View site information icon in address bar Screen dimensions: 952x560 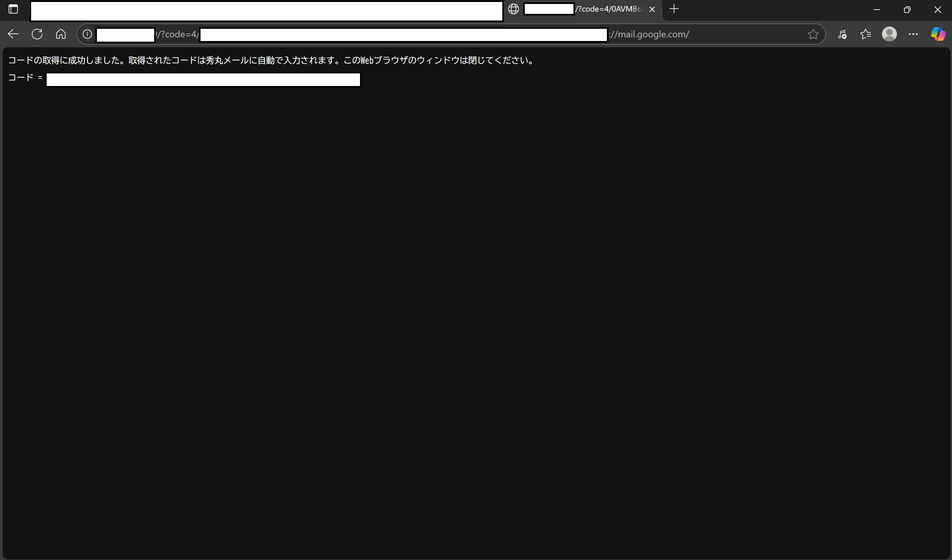[87, 34]
